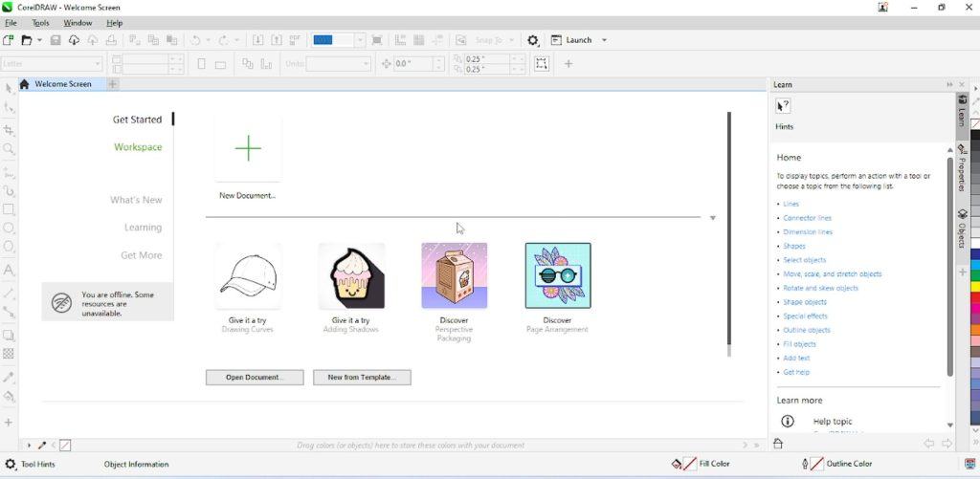
Task: Collapse the Get Started section arrow
Action: [712, 218]
